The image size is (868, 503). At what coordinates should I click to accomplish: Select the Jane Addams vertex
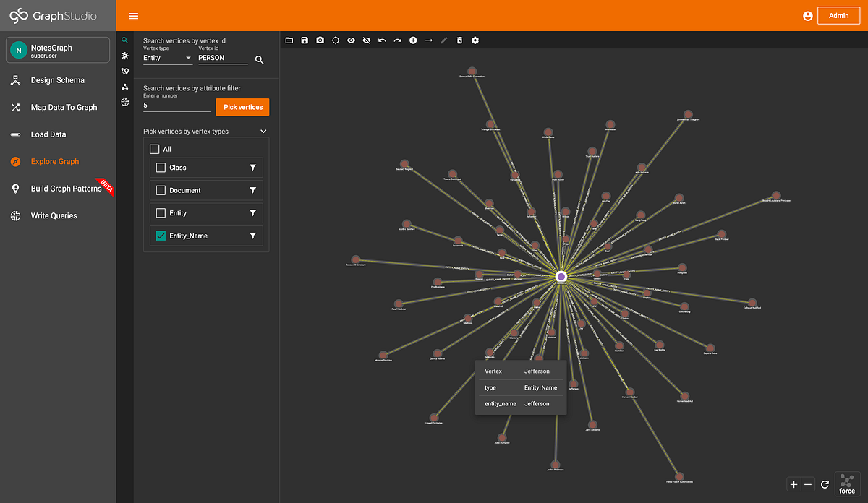click(593, 424)
